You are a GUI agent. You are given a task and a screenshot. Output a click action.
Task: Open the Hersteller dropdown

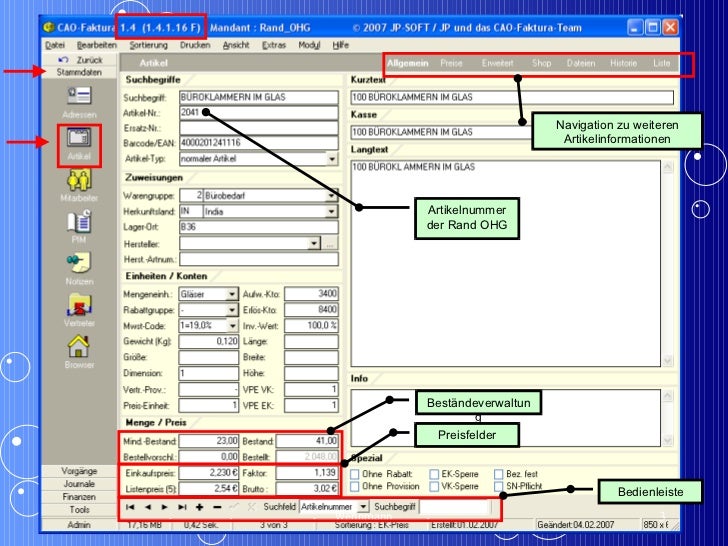[314, 243]
